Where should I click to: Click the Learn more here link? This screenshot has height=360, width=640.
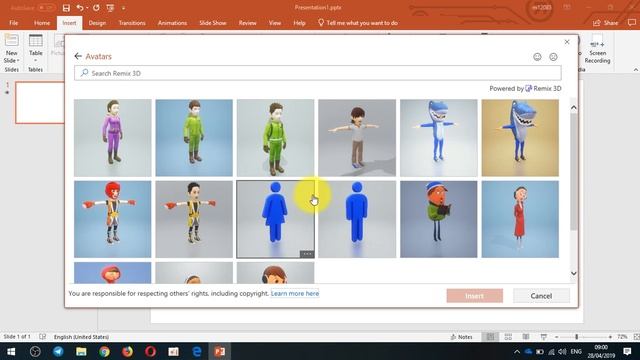pyautogui.click(x=295, y=293)
